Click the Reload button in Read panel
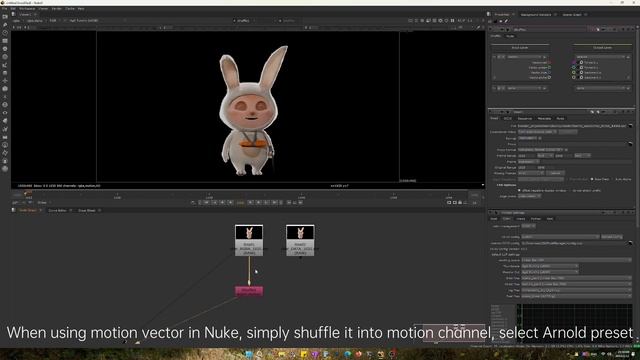The width and height of the screenshot is (640, 360). [556, 173]
